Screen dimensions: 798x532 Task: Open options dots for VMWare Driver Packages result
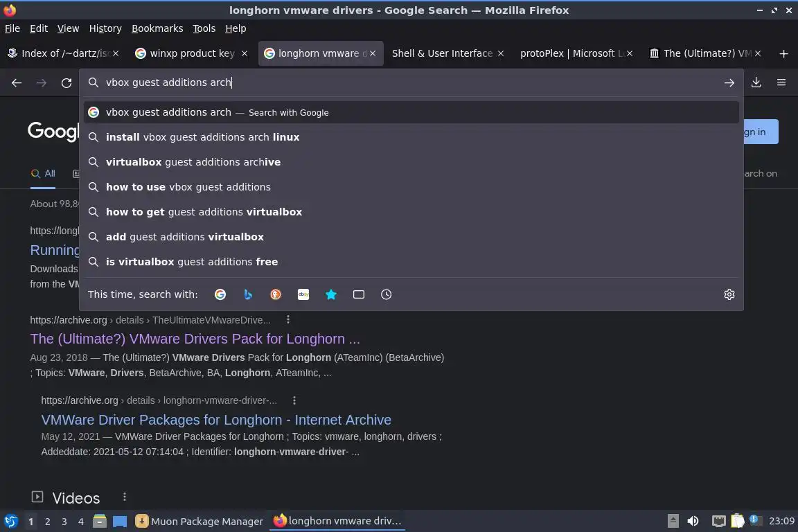tap(294, 400)
